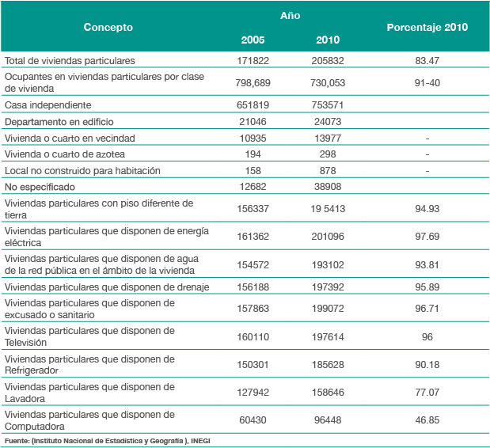Select the 2010 column subheader

point(327,40)
